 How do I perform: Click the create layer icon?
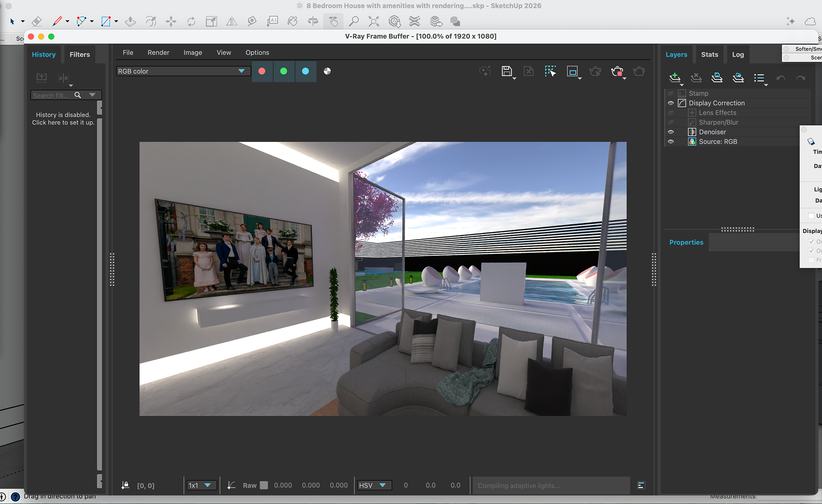click(675, 78)
